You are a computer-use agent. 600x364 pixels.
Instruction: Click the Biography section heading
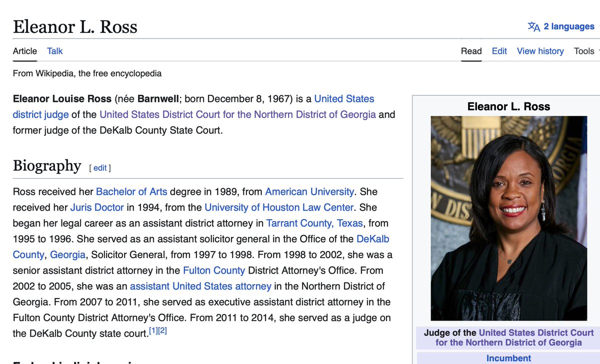(x=47, y=165)
